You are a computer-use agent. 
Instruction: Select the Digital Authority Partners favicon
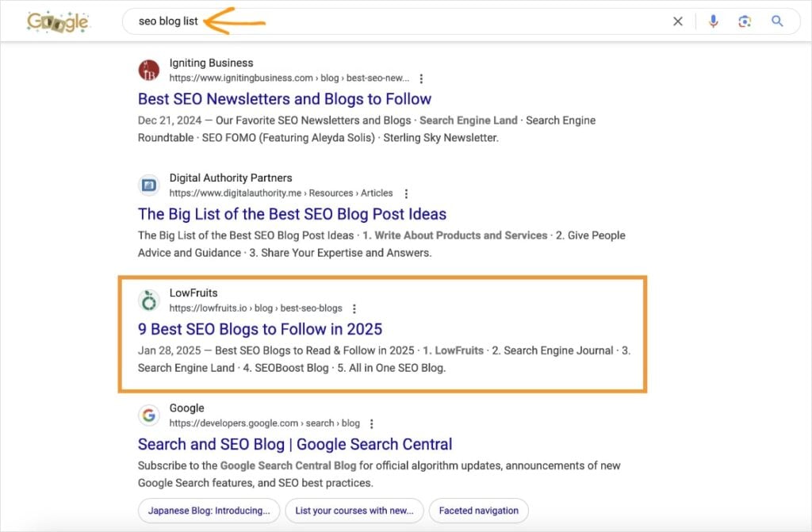[148, 186]
